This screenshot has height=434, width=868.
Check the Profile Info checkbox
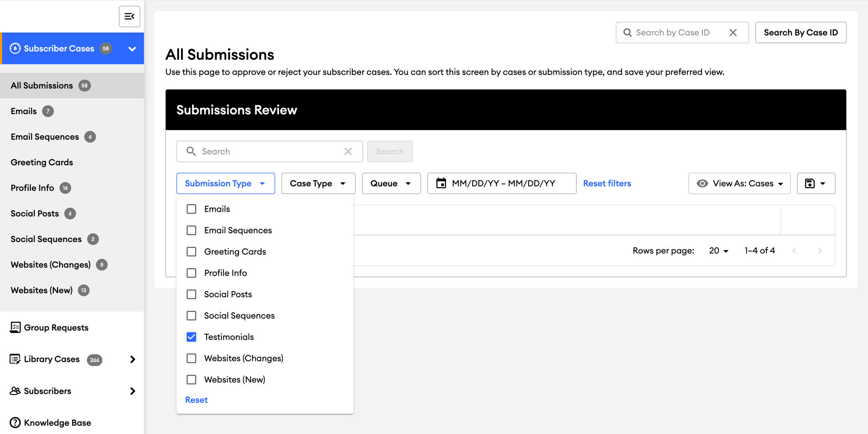pos(191,273)
